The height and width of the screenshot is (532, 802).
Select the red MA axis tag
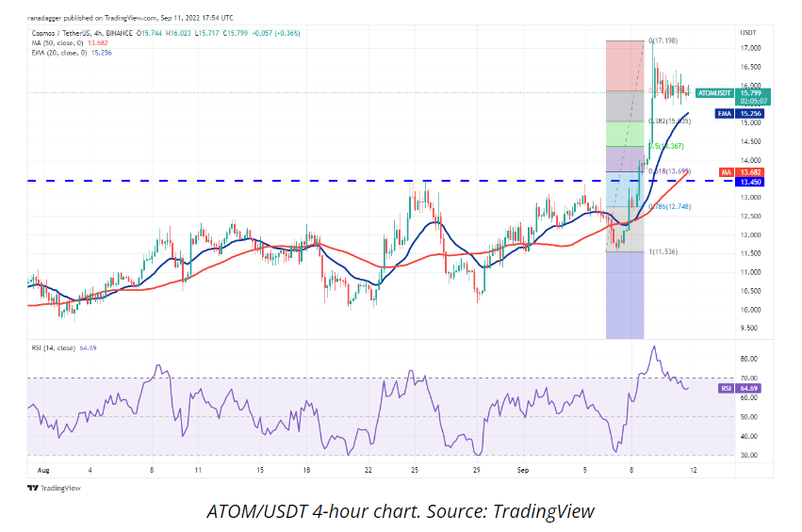[742, 172]
